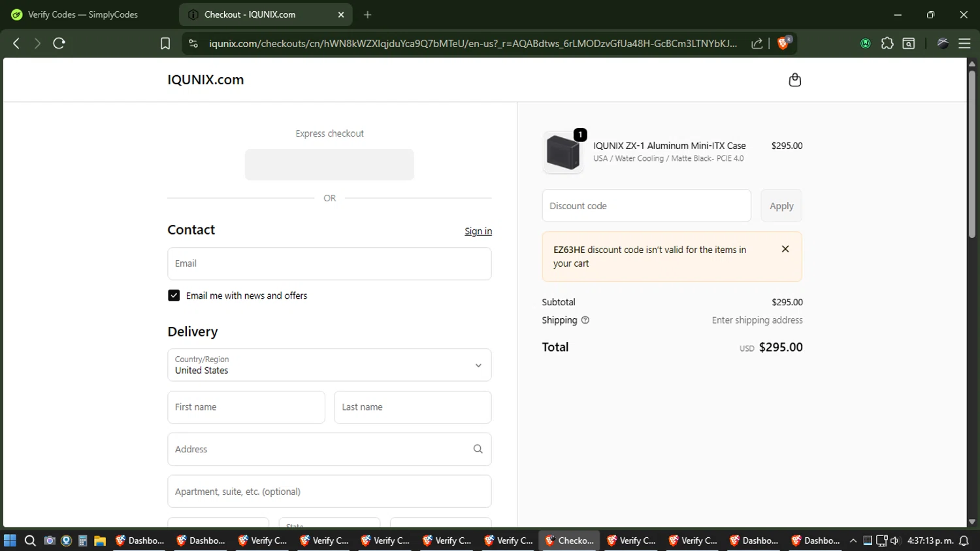
Task: Open Windows taskbar search
Action: coord(30,541)
